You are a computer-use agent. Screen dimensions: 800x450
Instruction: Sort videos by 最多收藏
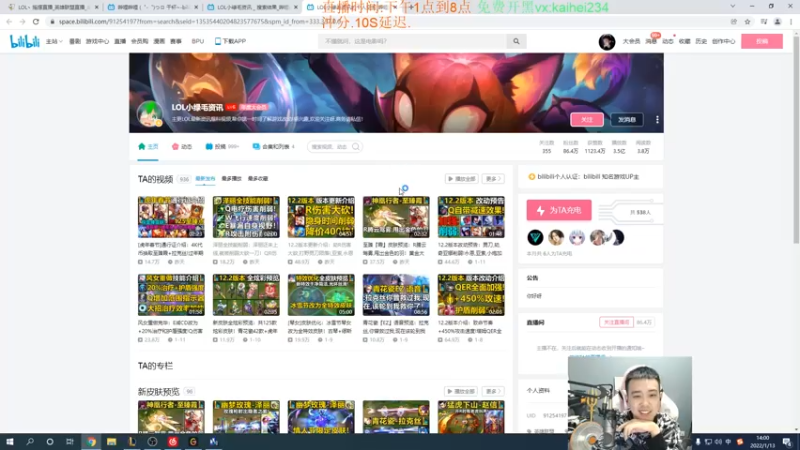[x=258, y=179]
